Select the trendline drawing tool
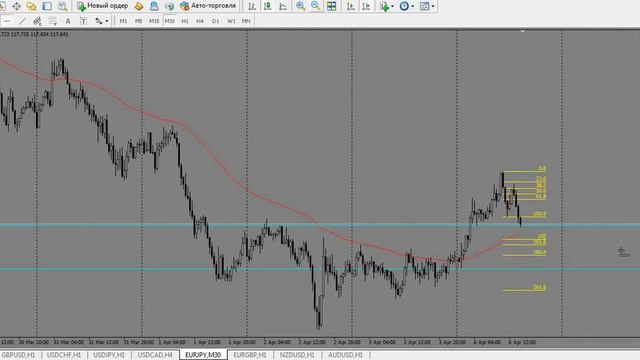The width and height of the screenshot is (640, 360). click(22, 21)
